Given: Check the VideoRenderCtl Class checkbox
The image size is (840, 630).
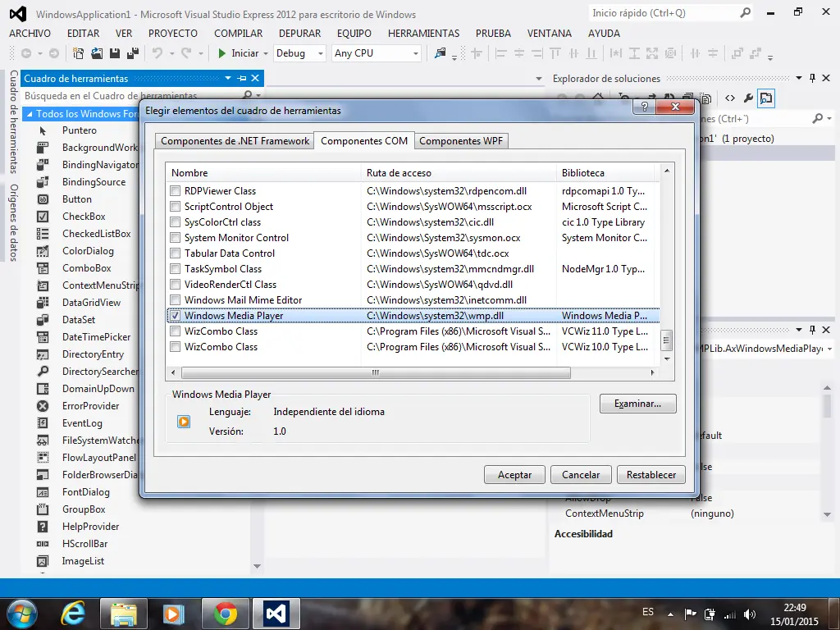Looking at the screenshot, I should point(176,285).
